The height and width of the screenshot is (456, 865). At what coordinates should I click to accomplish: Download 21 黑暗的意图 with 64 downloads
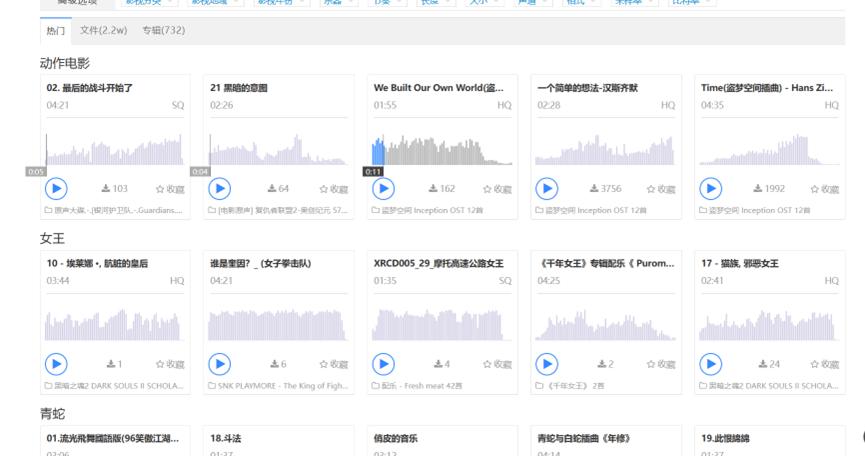click(278, 189)
